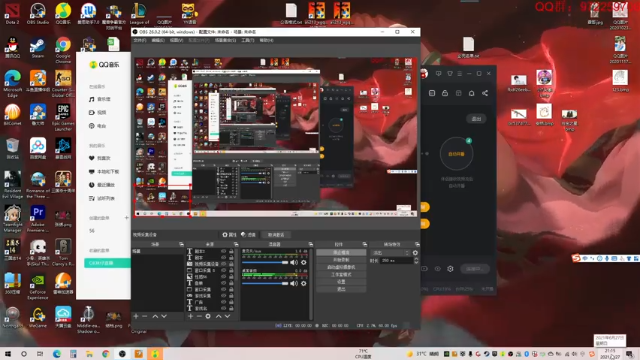The width and height of the screenshot is (640, 360).
Task: Click 退出 button in streaming window
Action: click(476, 119)
